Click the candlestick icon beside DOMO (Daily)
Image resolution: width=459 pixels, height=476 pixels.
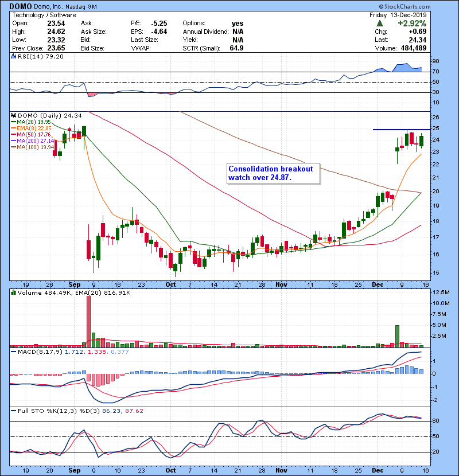pyautogui.click(x=14, y=115)
